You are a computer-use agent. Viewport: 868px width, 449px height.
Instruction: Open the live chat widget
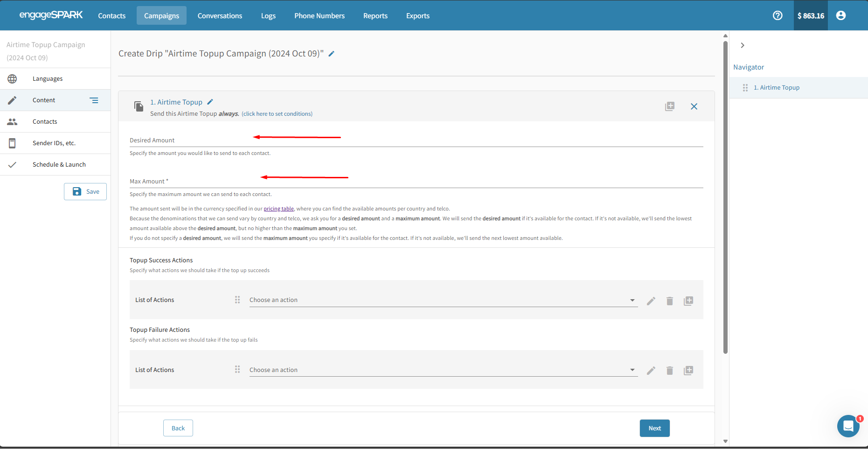point(848,426)
